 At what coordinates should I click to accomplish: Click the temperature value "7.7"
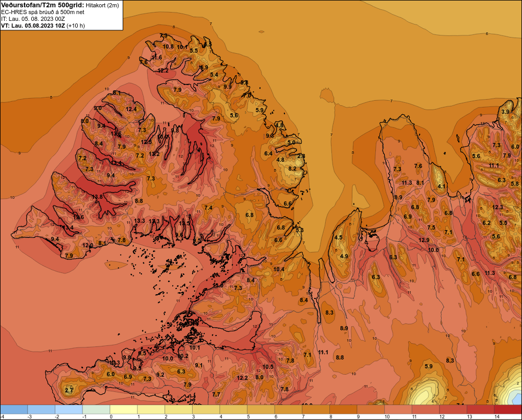click(x=216, y=394)
